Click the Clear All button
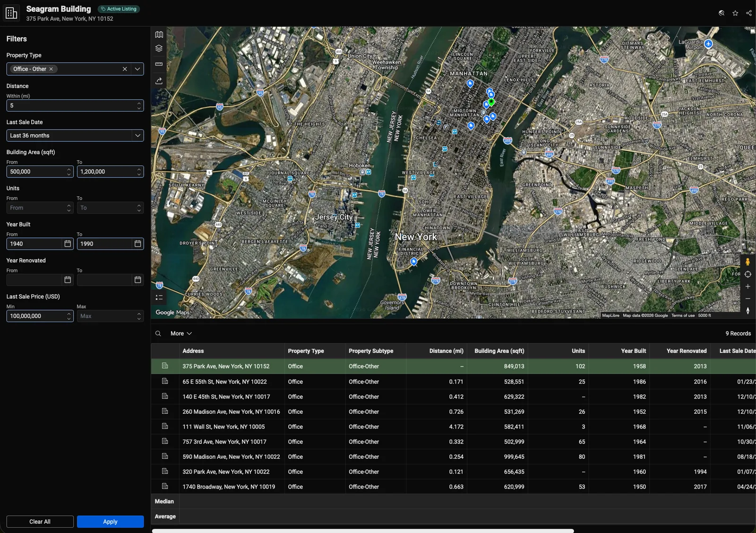Image resolution: width=756 pixels, height=533 pixels. click(40, 522)
